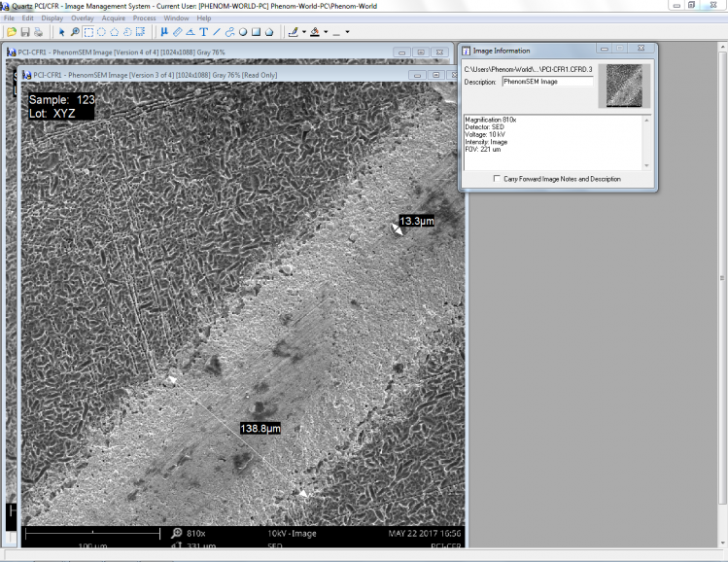Viewport: 728px width, 562px height.
Task: Enable Carry Forward Image Notes checkbox
Action: (497, 179)
